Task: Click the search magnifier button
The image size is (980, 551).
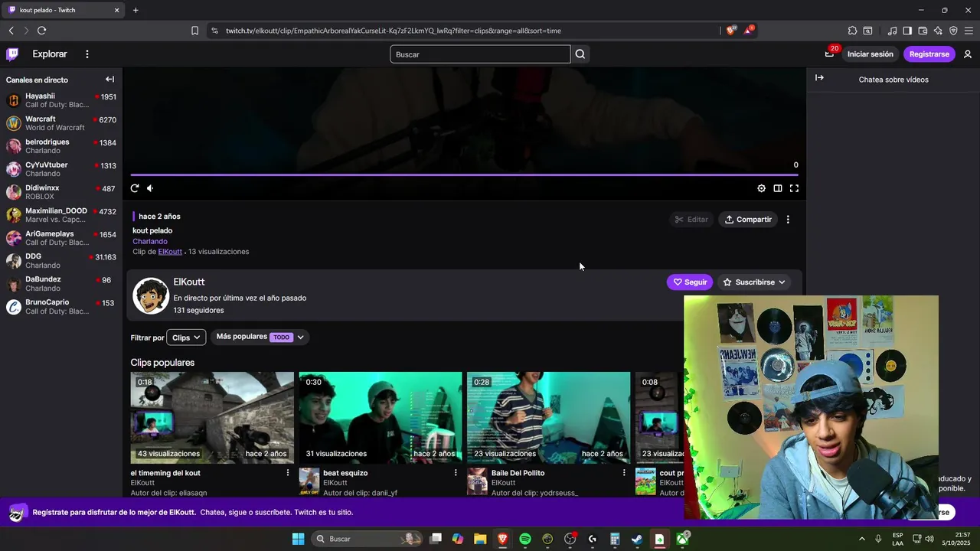Action: point(580,54)
